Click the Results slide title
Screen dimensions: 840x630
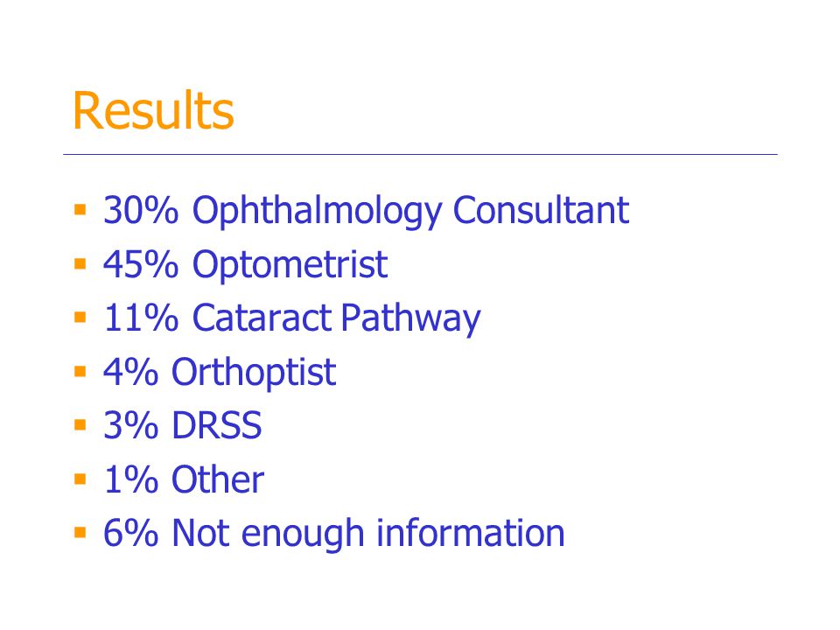point(153,111)
